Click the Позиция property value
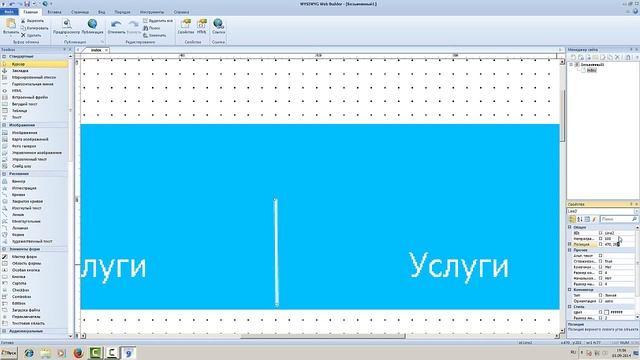640x360 pixels. 619,244
